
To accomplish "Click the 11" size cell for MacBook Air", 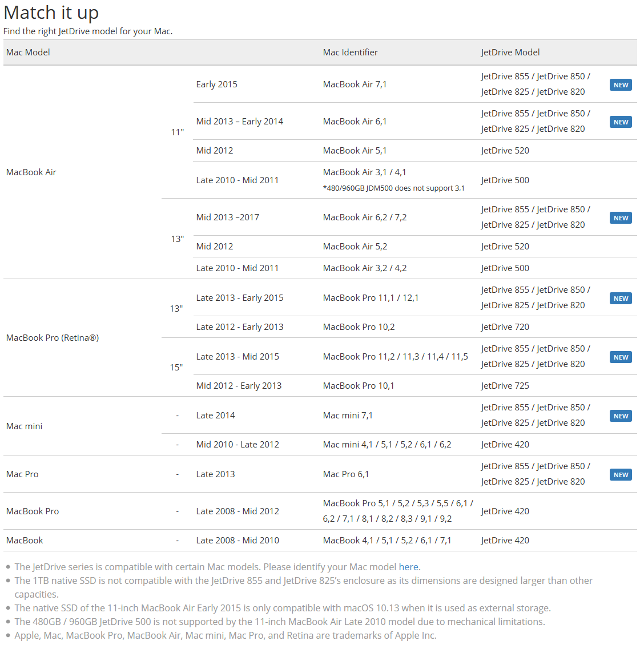I will (x=178, y=132).
